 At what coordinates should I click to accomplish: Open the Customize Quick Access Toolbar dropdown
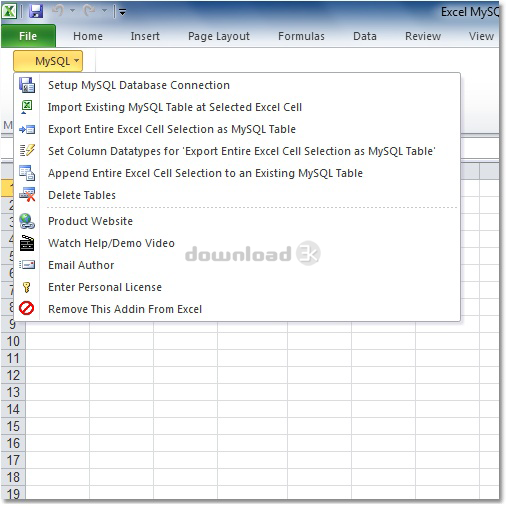(x=122, y=12)
